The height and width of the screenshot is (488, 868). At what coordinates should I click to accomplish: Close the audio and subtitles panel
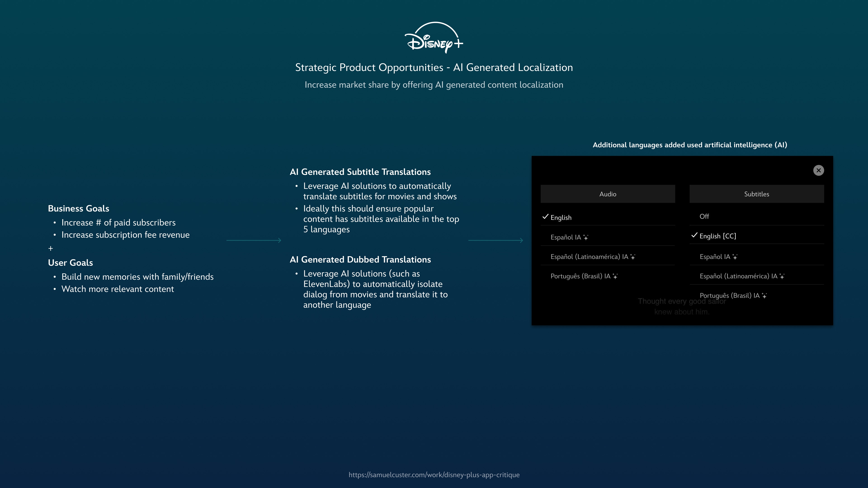click(818, 170)
